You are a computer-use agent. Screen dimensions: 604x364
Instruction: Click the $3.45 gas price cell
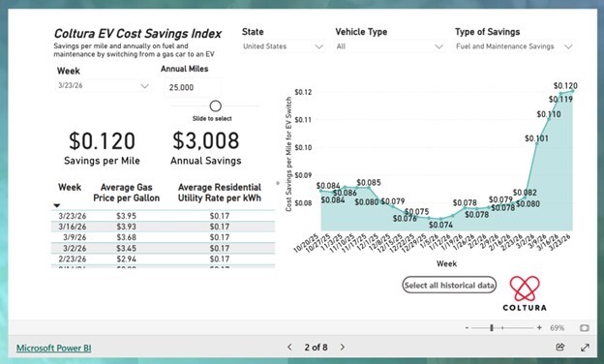pyautogui.click(x=127, y=249)
